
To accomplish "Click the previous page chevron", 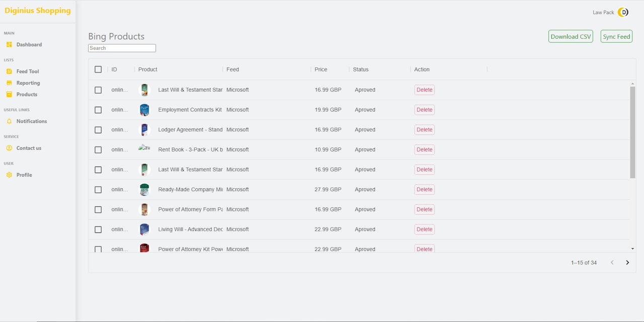I will (x=612, y=263).
